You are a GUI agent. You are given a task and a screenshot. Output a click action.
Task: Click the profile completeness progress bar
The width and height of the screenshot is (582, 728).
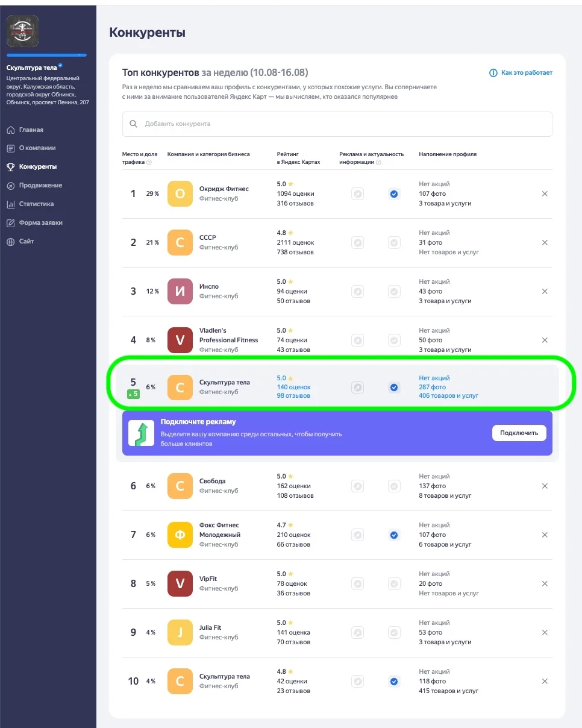click(x=46, y=55)
